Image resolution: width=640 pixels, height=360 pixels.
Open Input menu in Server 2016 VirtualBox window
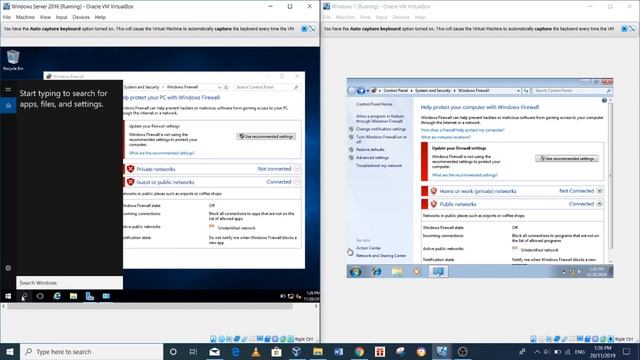point(61,17)
